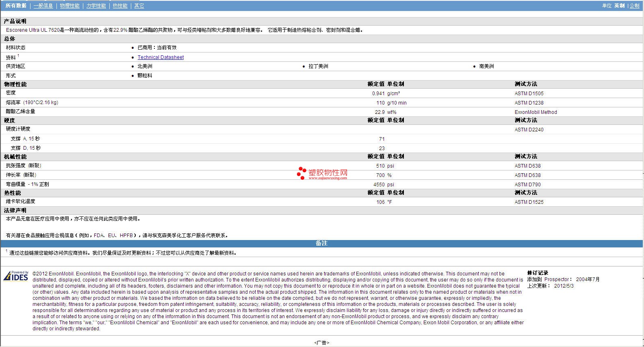Switch units to 公制

coord(634,6)
